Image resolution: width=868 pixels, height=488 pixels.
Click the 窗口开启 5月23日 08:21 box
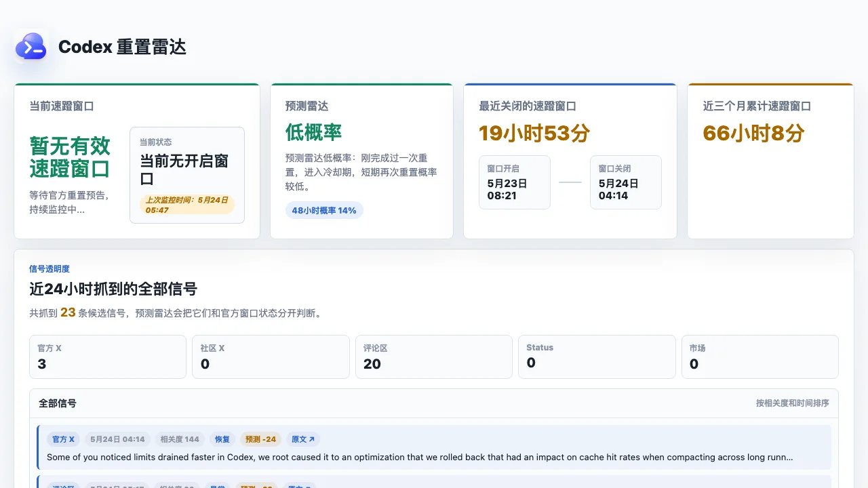pos(515,182)
